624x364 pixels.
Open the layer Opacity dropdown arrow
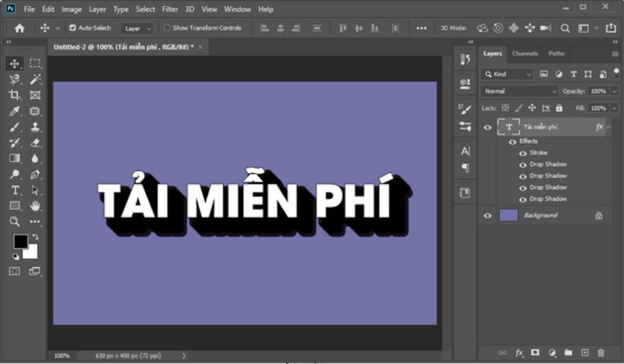click(614, 91)
